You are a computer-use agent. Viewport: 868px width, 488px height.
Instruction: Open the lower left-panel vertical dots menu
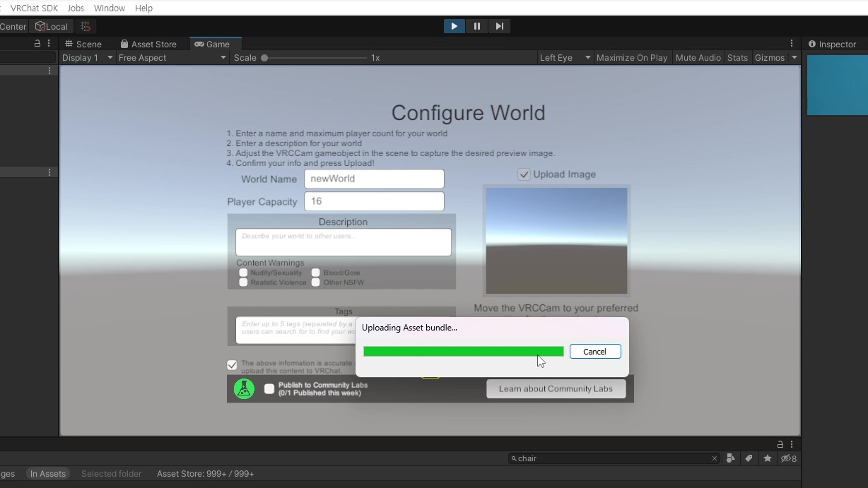[x=49, y=172]
